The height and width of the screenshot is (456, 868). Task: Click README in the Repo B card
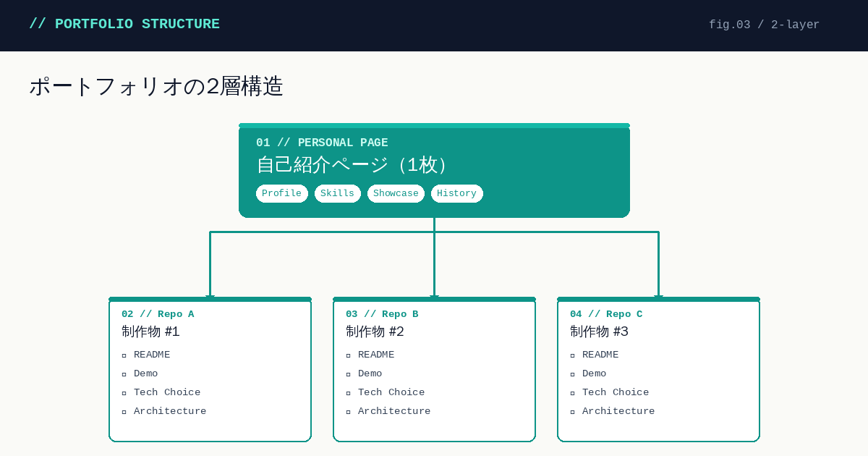pyautogui.click(x=376, y=355)
